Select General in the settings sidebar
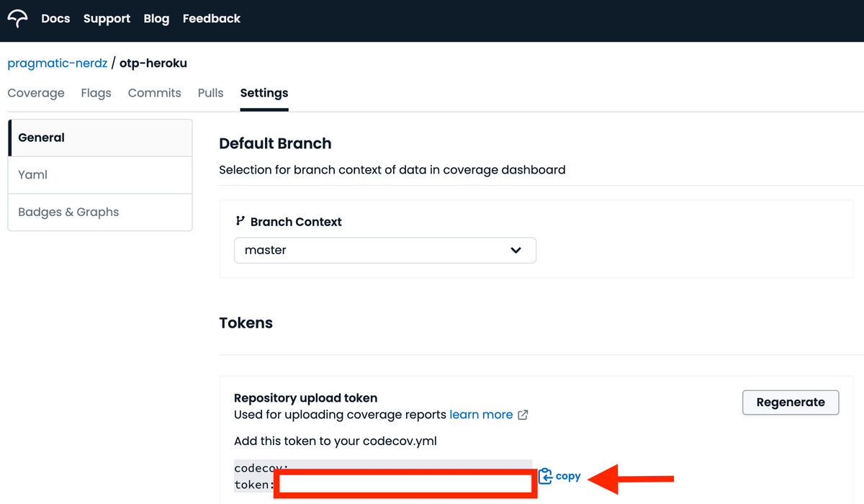Image resolution: width=864 pixels, height=504 pixels. pos(100,138)
